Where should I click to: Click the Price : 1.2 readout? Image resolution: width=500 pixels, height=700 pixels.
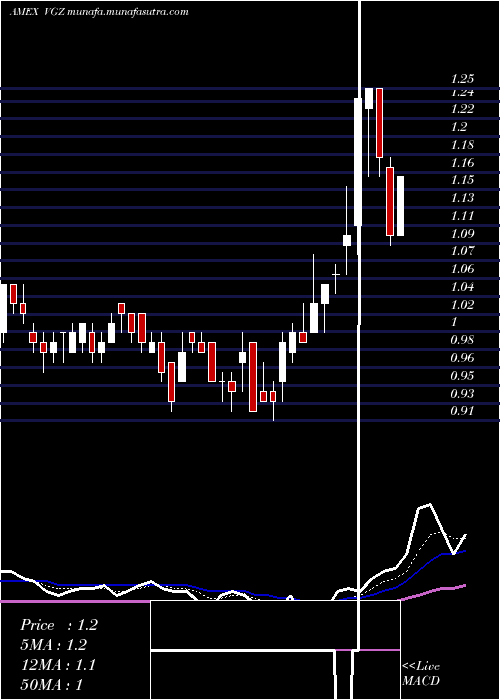pyautogui.click(x=59, y=625)
